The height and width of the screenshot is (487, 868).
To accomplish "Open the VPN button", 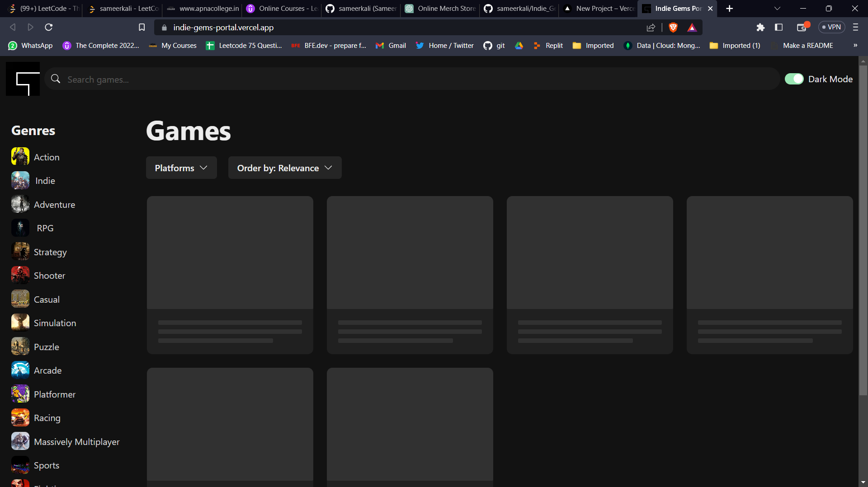I will pos(831,27).
